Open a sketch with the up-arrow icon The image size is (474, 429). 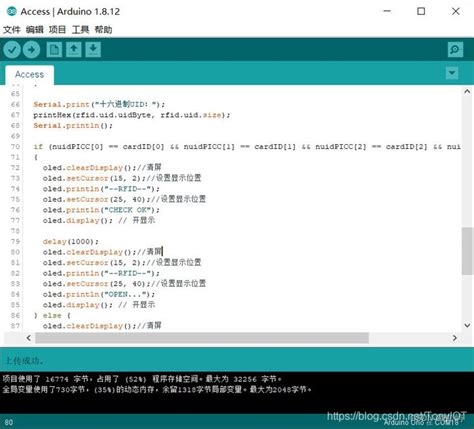[73, 50]
